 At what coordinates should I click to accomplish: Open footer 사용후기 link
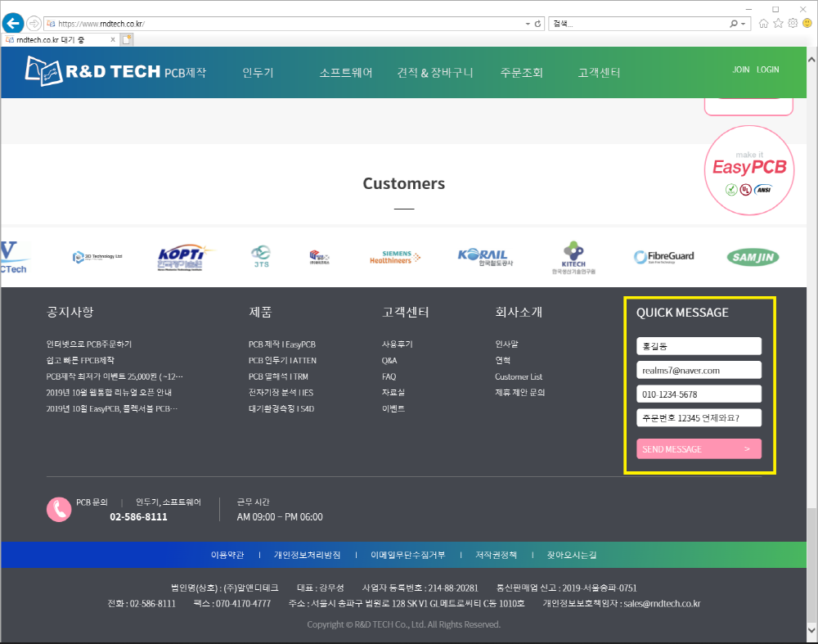tap(397, 345)
